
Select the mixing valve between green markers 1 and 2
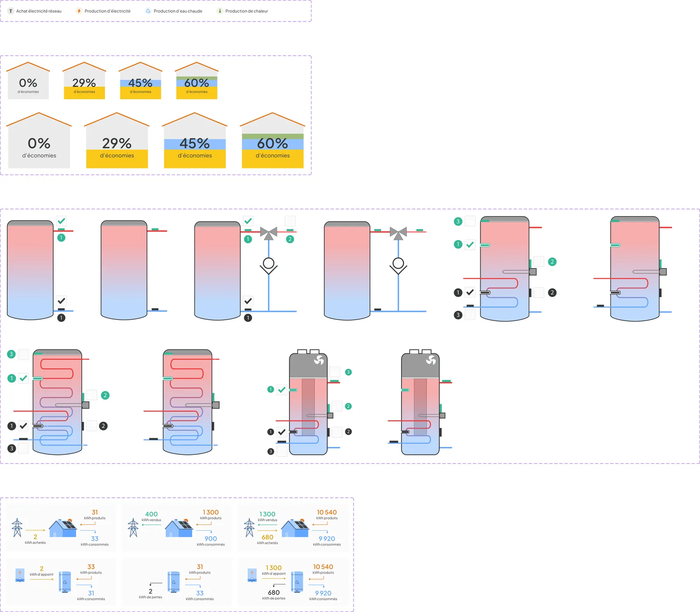pos(269,233)
